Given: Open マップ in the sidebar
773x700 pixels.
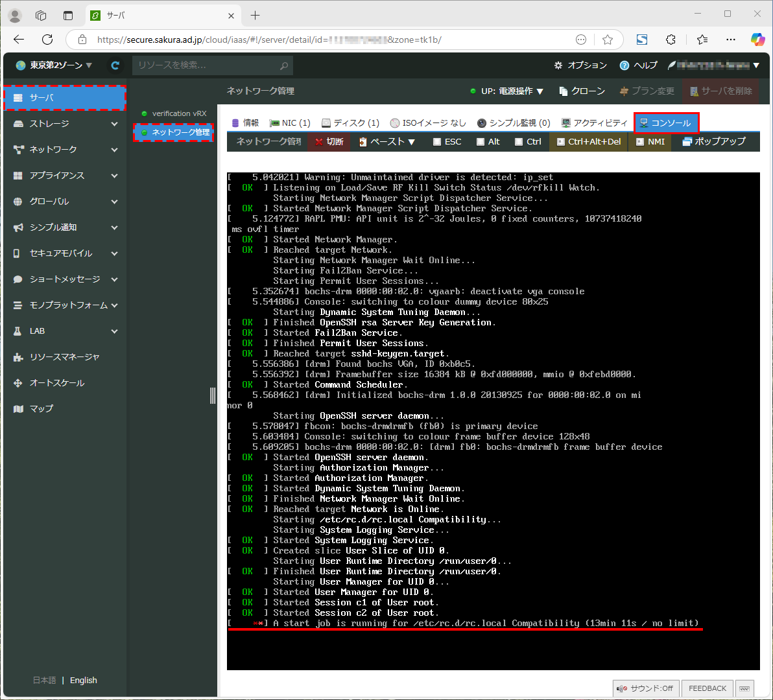Looking at the screenshot, I should pyautogui.click(x=65, y=409).
